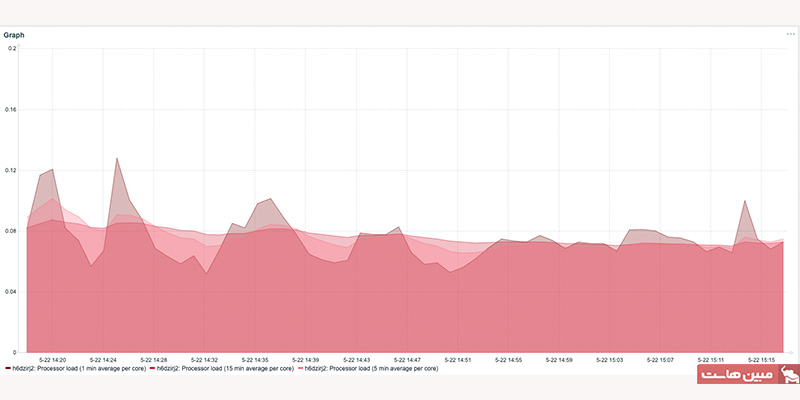
Task: Click the 5-22 14:43 time label
Action: [356, 360]
